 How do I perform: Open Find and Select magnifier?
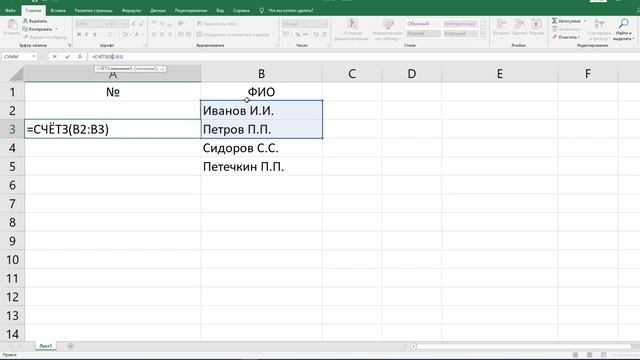click(623, 29)
